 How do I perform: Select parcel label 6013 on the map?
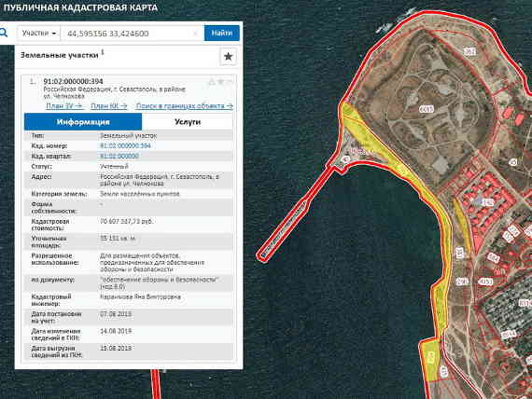[427, 109]
